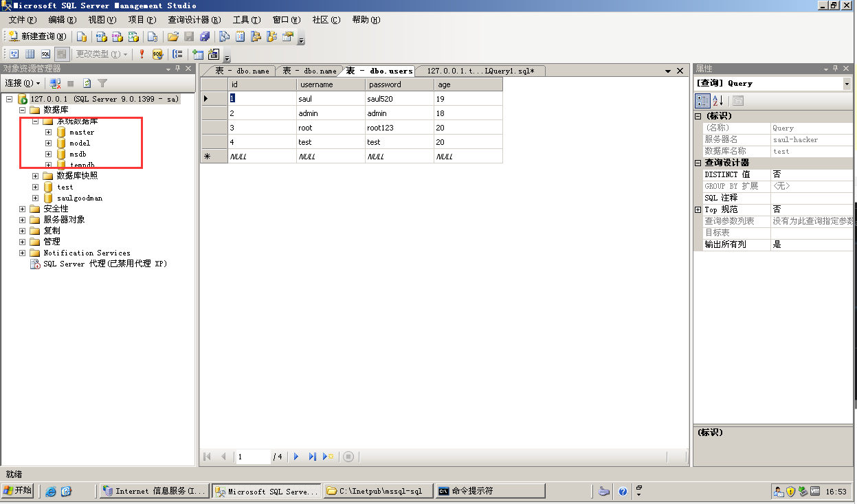The height and width of the screenshot is (504, 857).
Task: Show the Criteria pane grid icon
Action: (30, 54)
